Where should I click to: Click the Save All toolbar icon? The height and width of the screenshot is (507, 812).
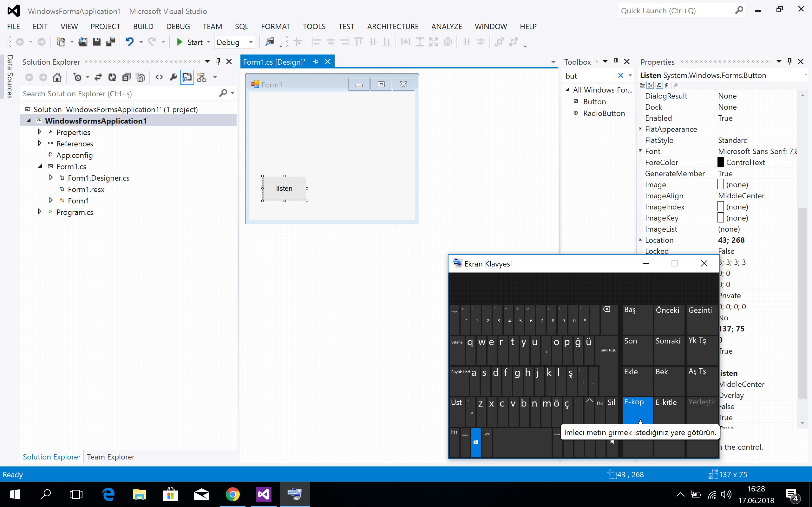coord(110,42)
